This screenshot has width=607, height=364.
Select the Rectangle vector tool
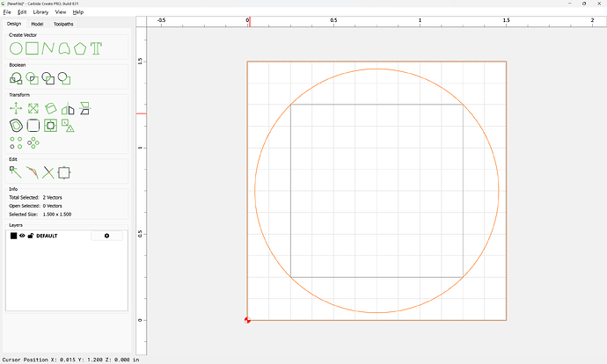pos(32,48)
